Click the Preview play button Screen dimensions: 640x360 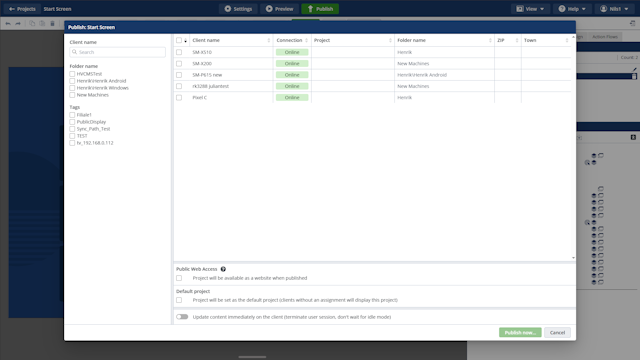(x=280, y=9)
